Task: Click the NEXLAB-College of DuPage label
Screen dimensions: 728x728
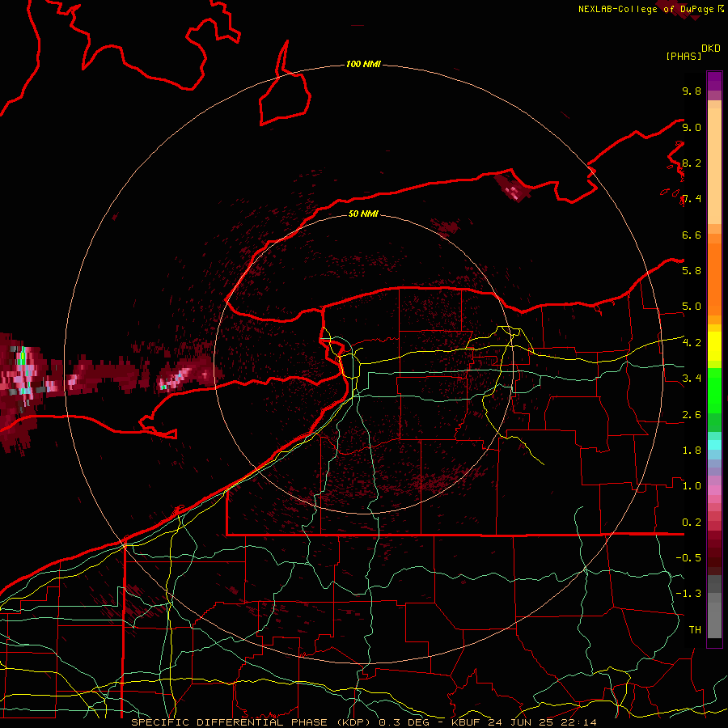Action: pos(646,9)
